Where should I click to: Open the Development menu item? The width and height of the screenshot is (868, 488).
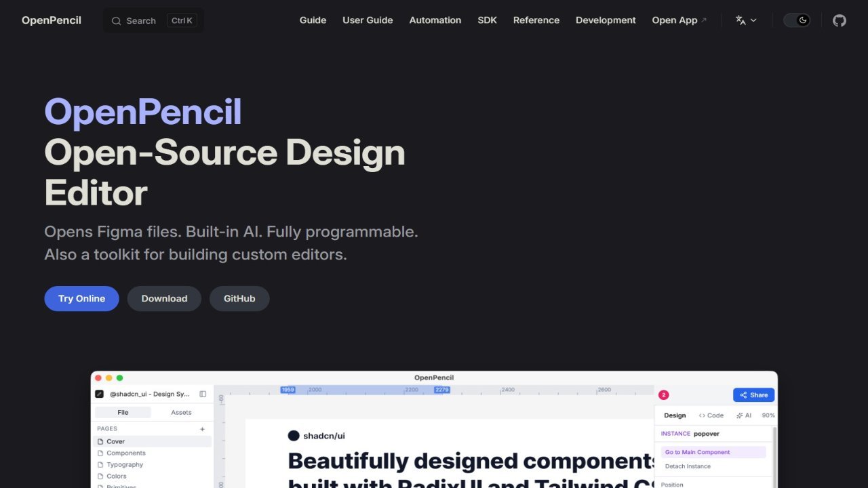606,20
